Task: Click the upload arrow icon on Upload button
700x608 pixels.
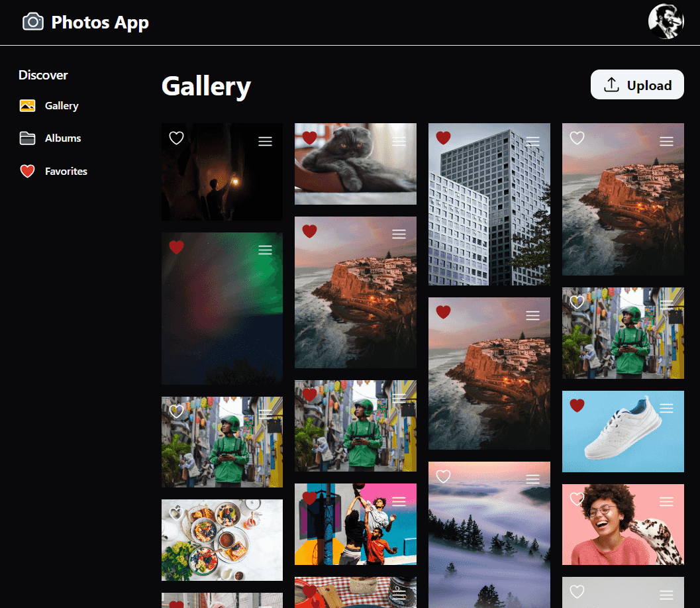Action: 611,85
